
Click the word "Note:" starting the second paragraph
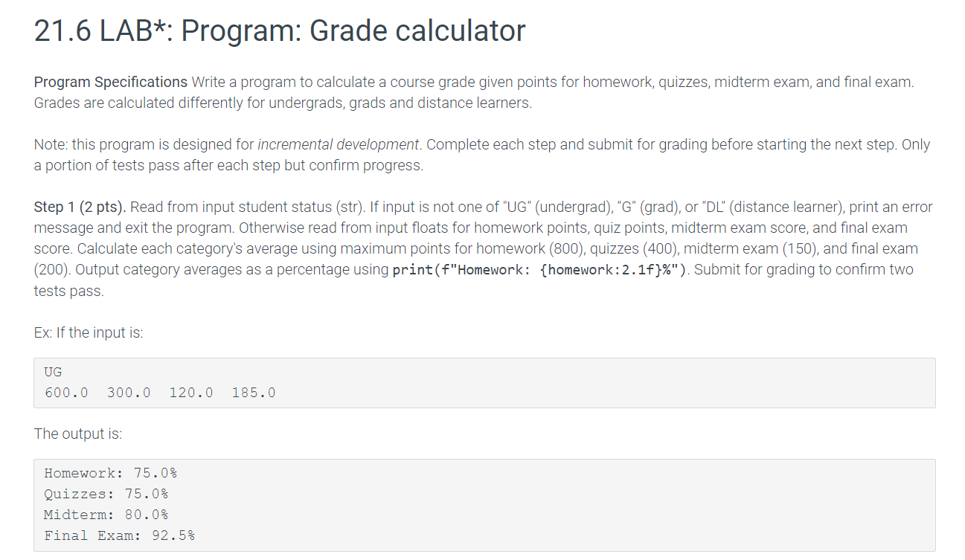click(x=51, y=144)
